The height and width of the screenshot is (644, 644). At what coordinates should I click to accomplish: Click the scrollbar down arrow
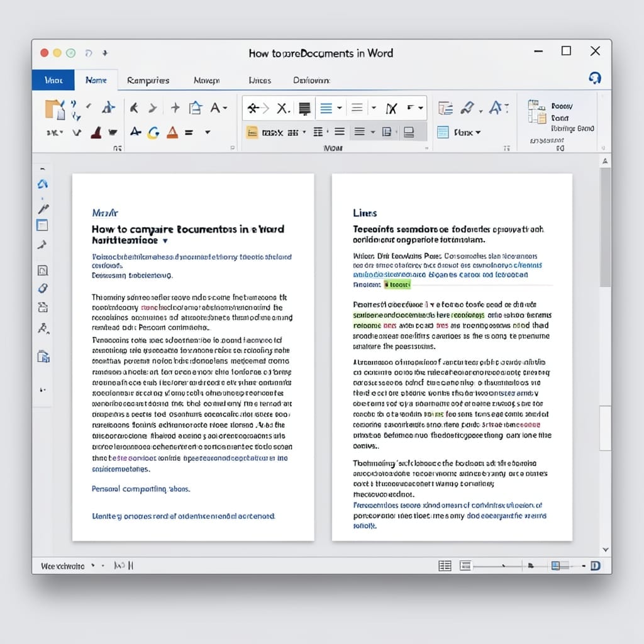pos(605,550)
